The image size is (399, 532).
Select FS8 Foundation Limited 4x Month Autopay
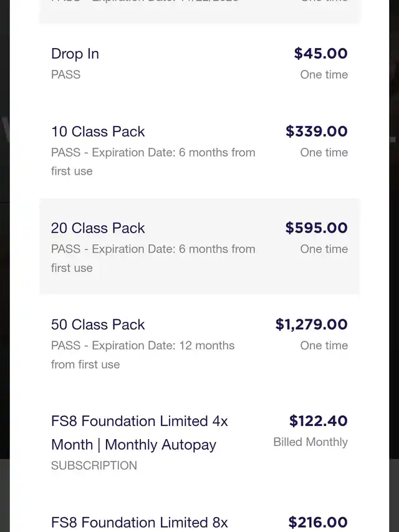(139, 433)
